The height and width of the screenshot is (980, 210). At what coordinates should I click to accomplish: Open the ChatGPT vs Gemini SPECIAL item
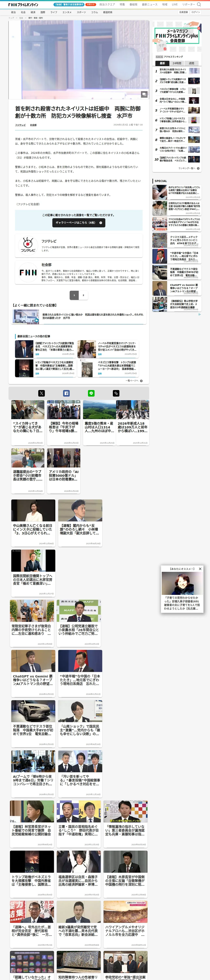176,289
